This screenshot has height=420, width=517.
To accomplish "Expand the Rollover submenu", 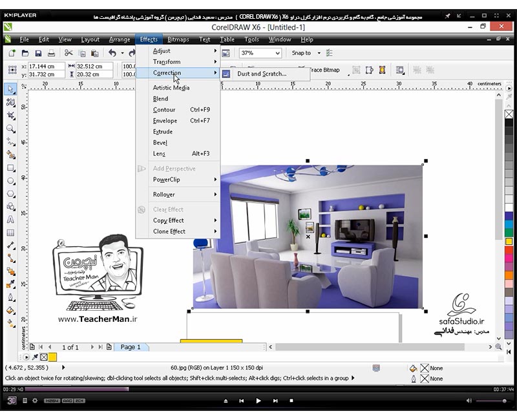I will tap(178, 194).
